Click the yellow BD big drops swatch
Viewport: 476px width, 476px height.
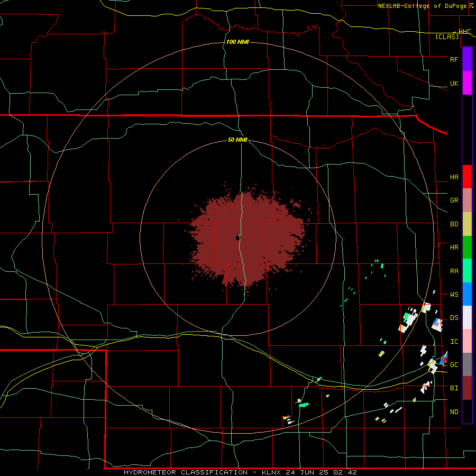(x=467, y=224)
